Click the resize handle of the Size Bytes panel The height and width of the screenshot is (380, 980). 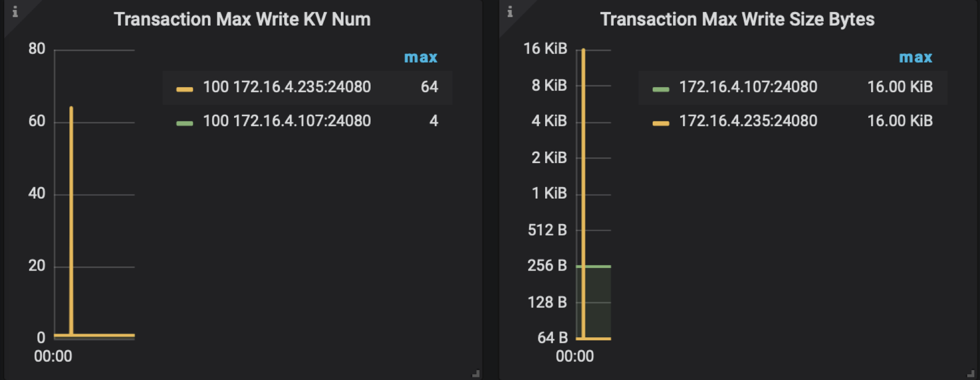click(970, 373)
